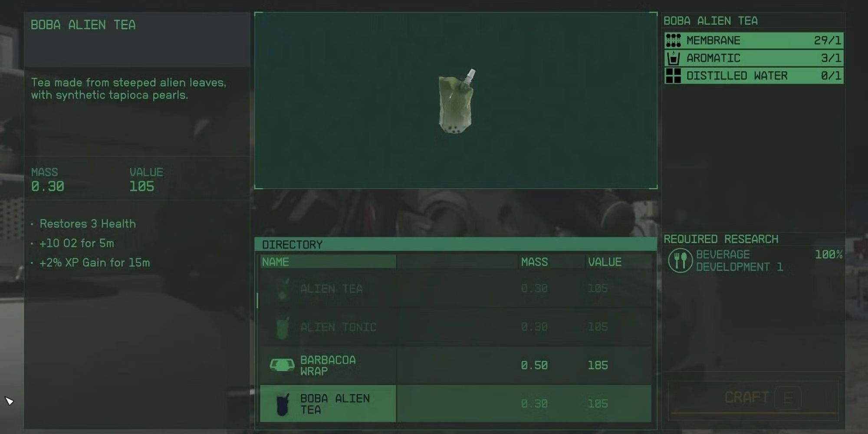Screen dimensions: 868x434
Task: Select the Barbacoa Wrap recipe row
Action: click(x=456, y=365)
